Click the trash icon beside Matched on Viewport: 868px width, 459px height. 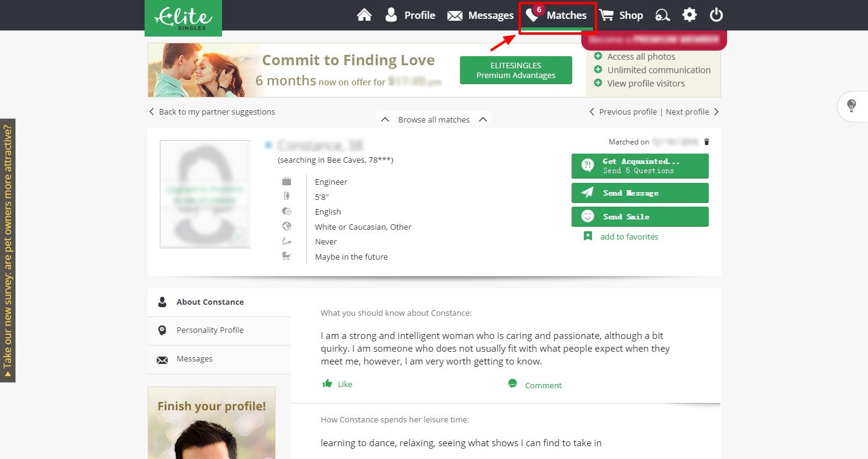(x=707, y=142)
